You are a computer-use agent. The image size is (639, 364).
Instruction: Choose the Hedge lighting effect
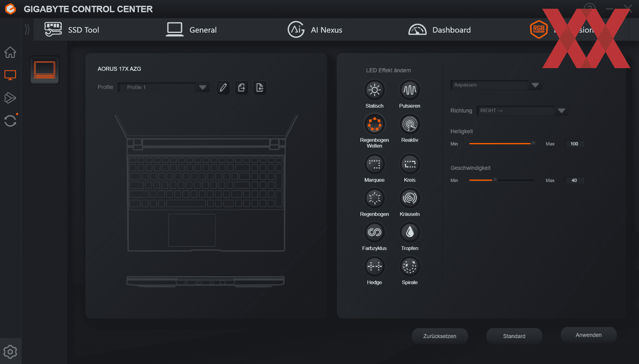pos(374,266)
